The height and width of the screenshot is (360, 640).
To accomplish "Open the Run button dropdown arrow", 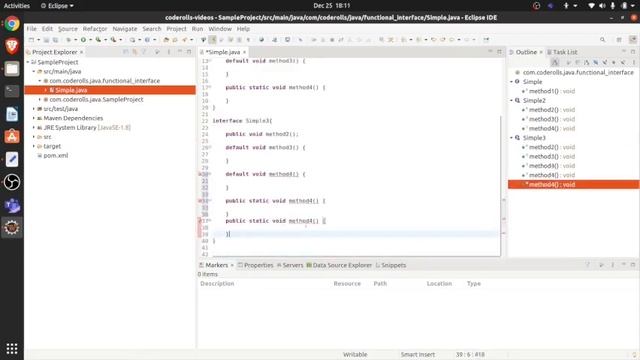I will [90, 40].
